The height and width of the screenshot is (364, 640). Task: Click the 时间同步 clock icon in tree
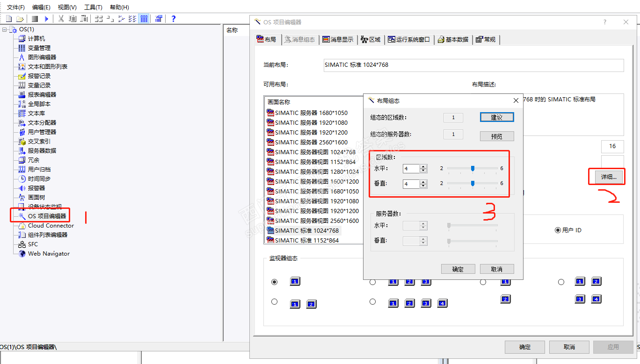pos(22,178)
